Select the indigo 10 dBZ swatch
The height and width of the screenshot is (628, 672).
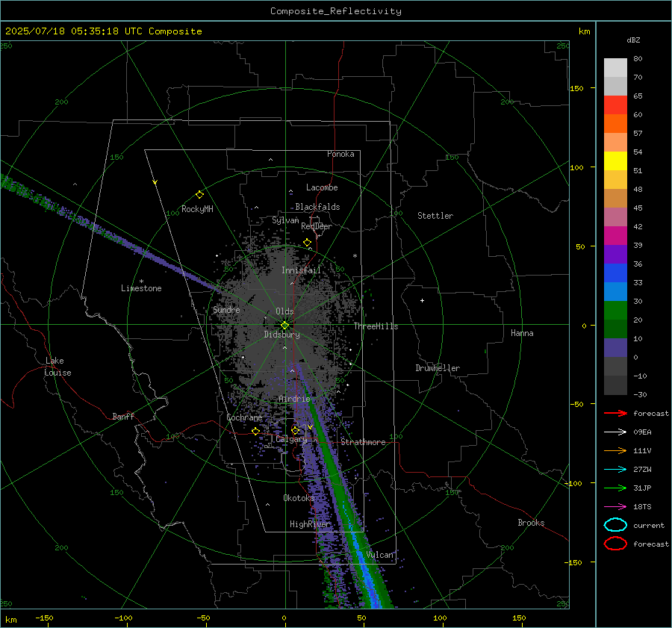(615, 347)
